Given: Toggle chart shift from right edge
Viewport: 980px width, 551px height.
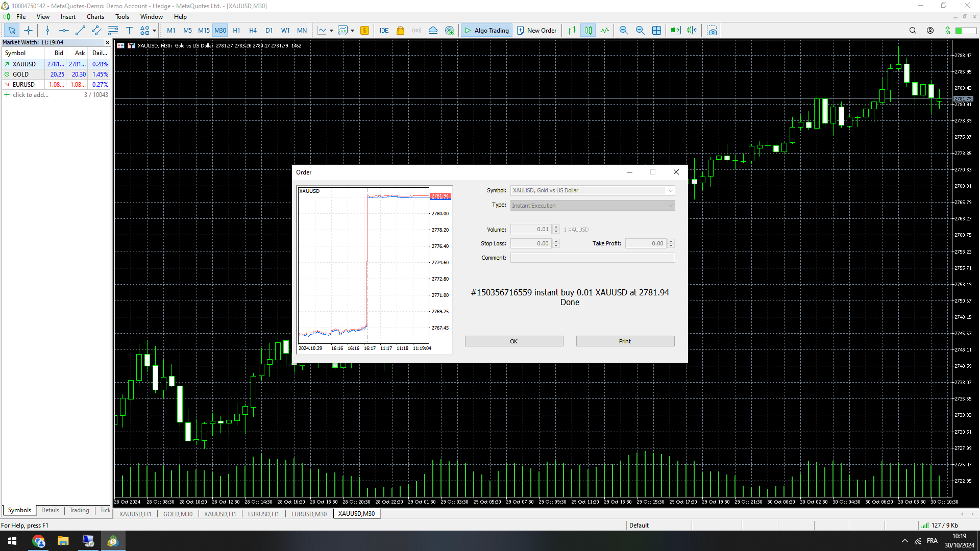Looking at the screenshot, I should (692, 31).
